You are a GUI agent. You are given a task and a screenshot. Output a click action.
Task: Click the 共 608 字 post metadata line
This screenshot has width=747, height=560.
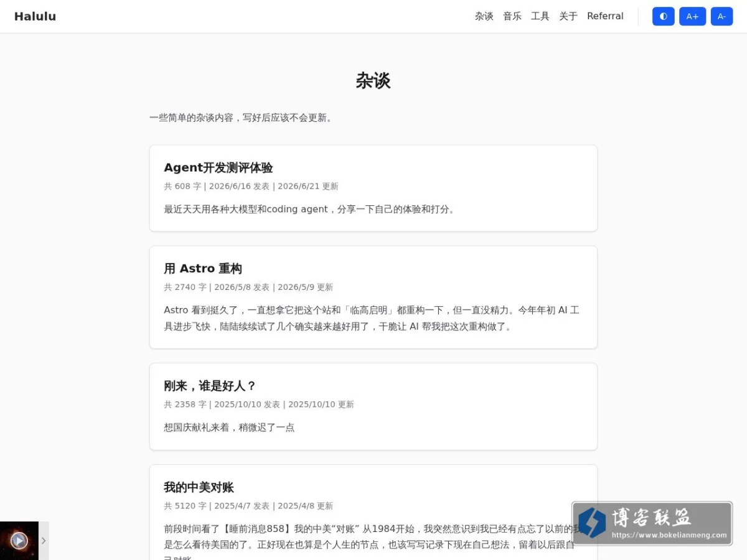[x=251, y=186]
